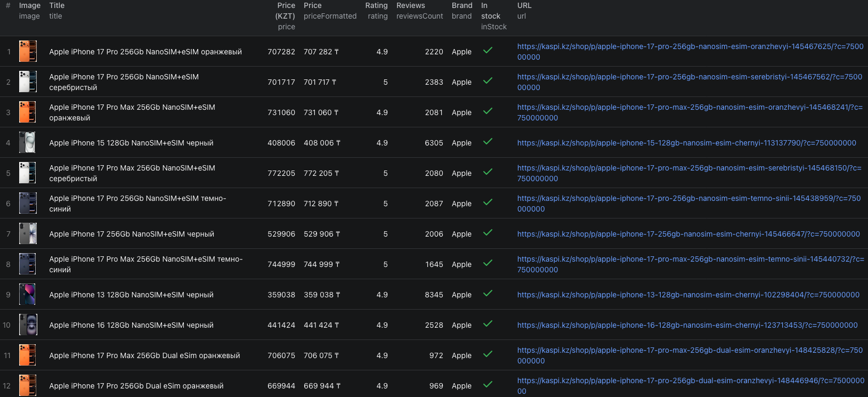
Task: Click the in-stock checkmark for iPhone 16 128Gb
Action: coord(488,324)
